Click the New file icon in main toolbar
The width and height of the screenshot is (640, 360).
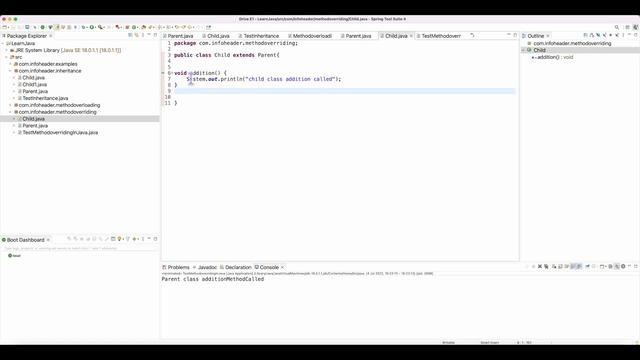click(4, 27)
